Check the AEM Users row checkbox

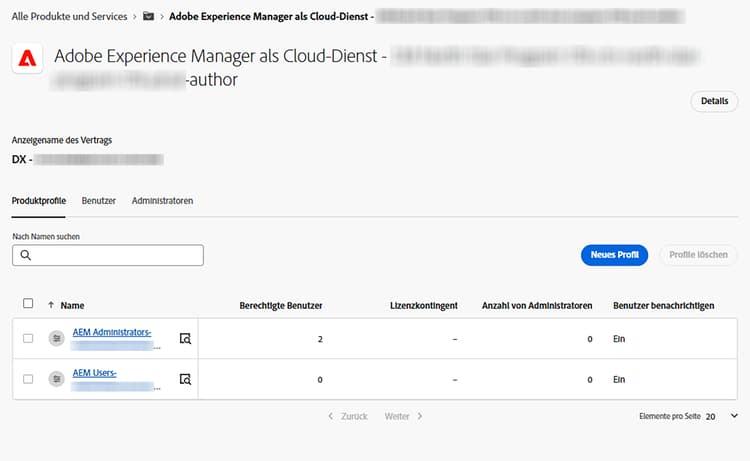click(28, 379)
